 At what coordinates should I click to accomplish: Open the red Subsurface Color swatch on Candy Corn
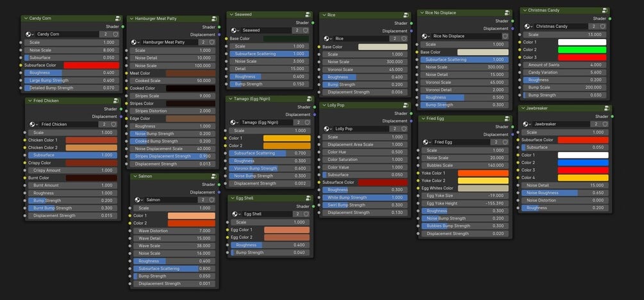click(91, 65)
